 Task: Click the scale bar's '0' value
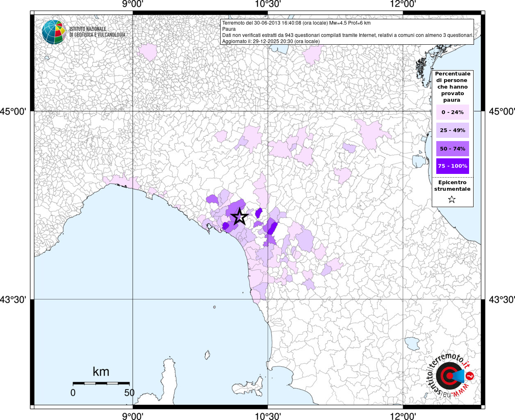click(73, 393)
